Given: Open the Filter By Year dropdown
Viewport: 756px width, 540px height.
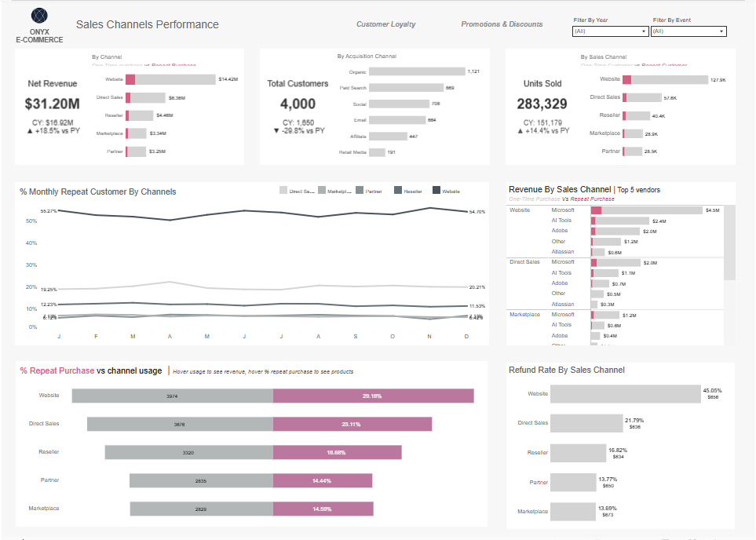Looking at the screenshot, I should [611, 31].
